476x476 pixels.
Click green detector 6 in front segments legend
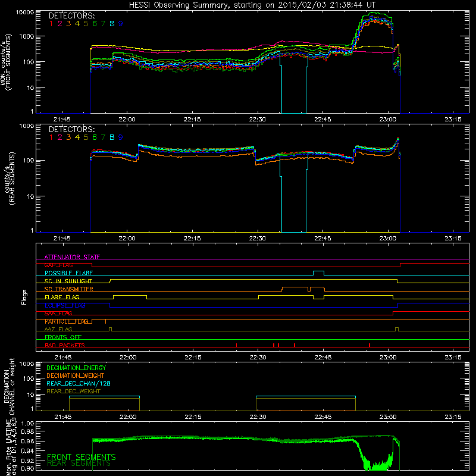coord(95,24)
